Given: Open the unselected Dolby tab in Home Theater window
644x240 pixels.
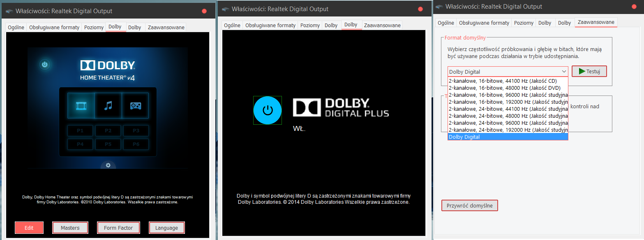Looking at the screenshot, I should tap(135, 28).
